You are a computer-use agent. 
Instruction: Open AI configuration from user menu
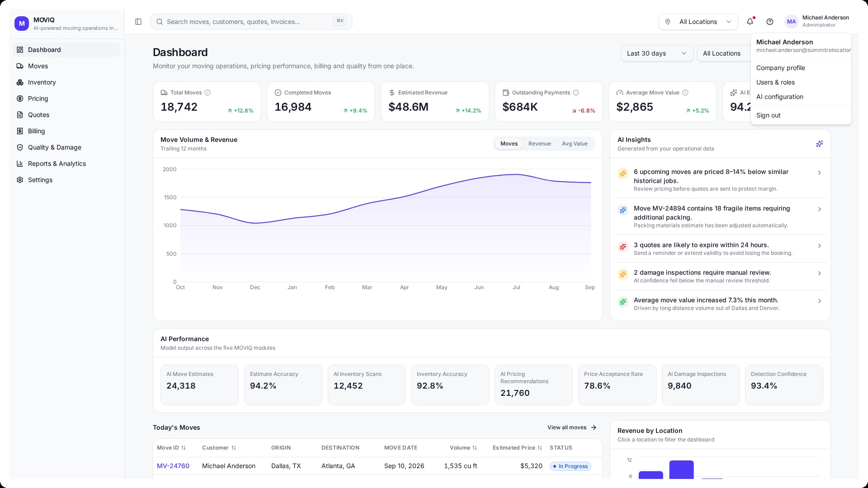point(801,97)
